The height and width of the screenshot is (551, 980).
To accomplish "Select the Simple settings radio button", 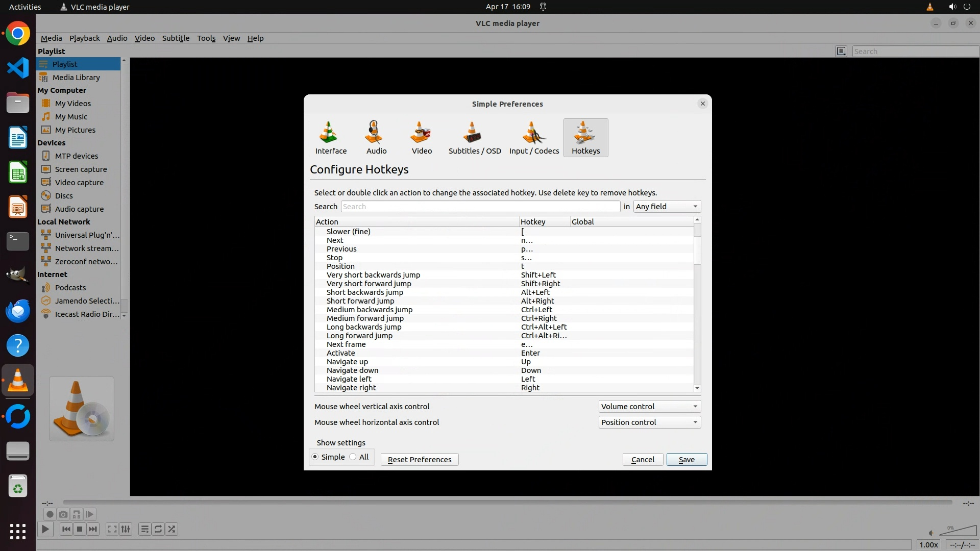I will tap(315, 457).
